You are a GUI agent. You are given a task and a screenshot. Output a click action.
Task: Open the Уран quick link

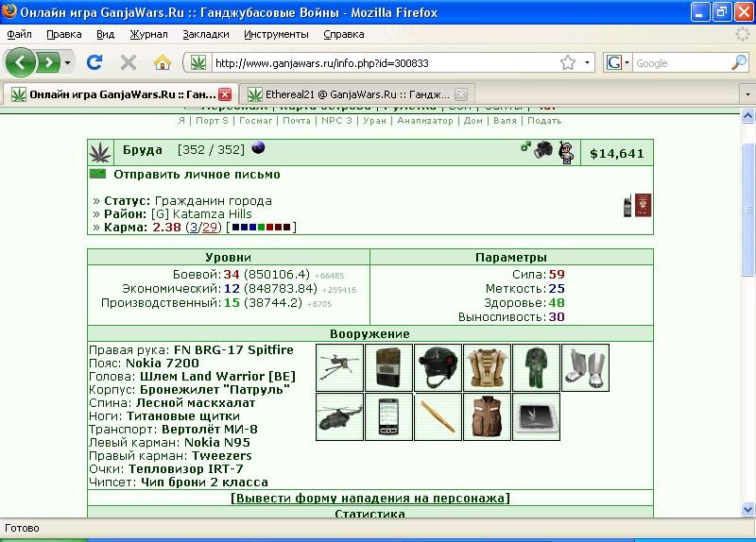pyautogui.click(x=374, y=121)
